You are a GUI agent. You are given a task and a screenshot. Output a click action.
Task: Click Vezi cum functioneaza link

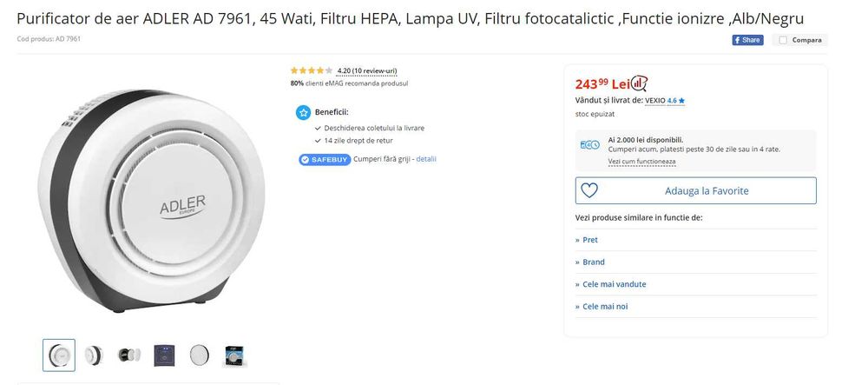pos(641,162)
